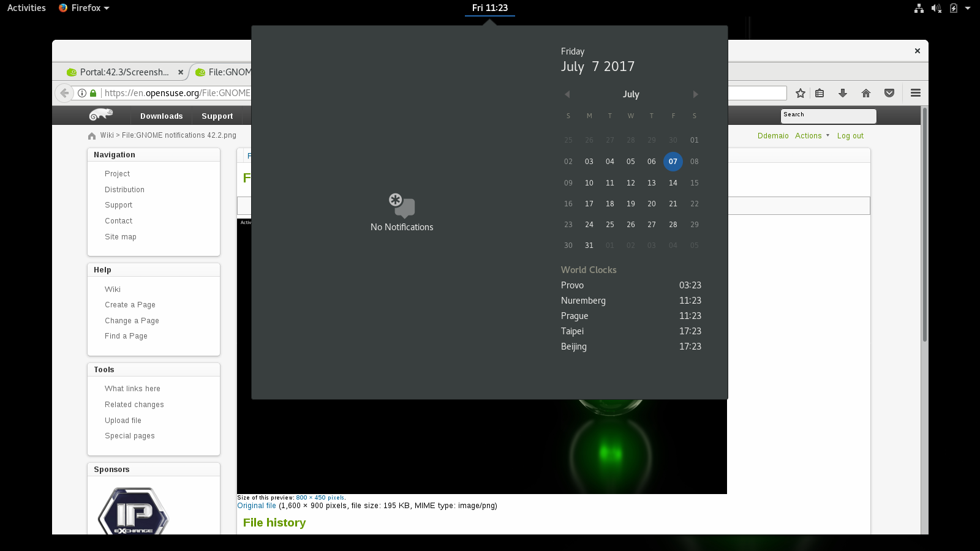Open the system status menu arrow
Screen dimensions: 980x551
(968, 8)
